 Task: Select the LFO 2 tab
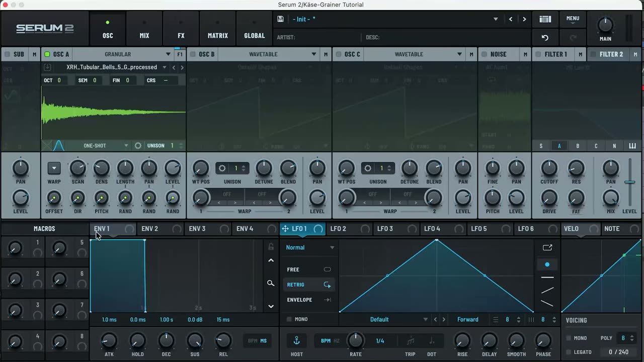[349, 229]
